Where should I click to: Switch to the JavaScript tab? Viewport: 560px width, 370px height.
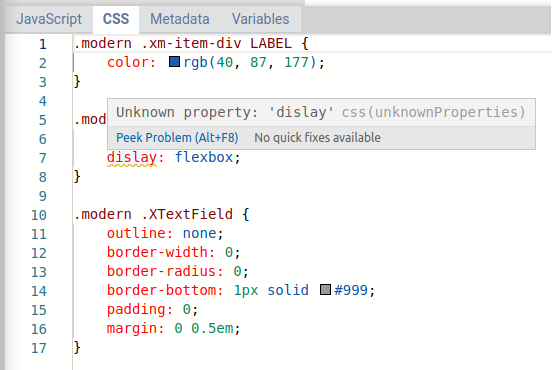coord(49,19)
